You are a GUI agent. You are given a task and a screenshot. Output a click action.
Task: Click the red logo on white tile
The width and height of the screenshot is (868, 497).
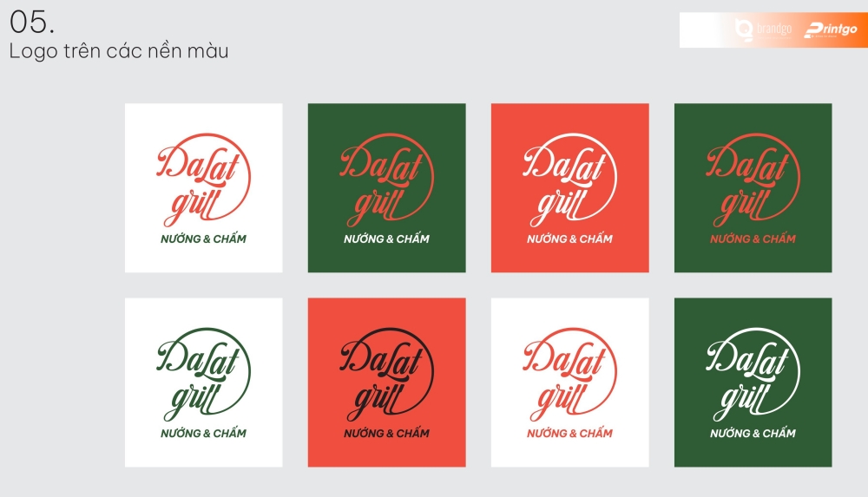[x=203, y=187]
